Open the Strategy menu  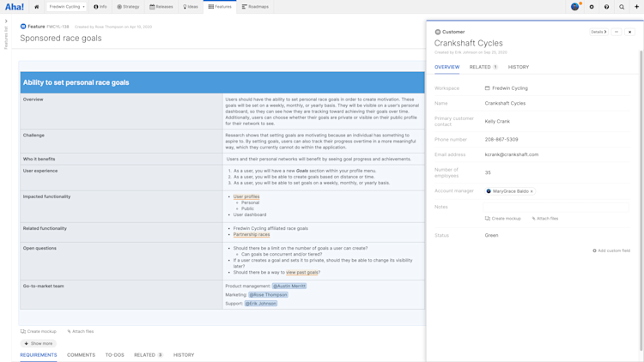click(128, 7)
